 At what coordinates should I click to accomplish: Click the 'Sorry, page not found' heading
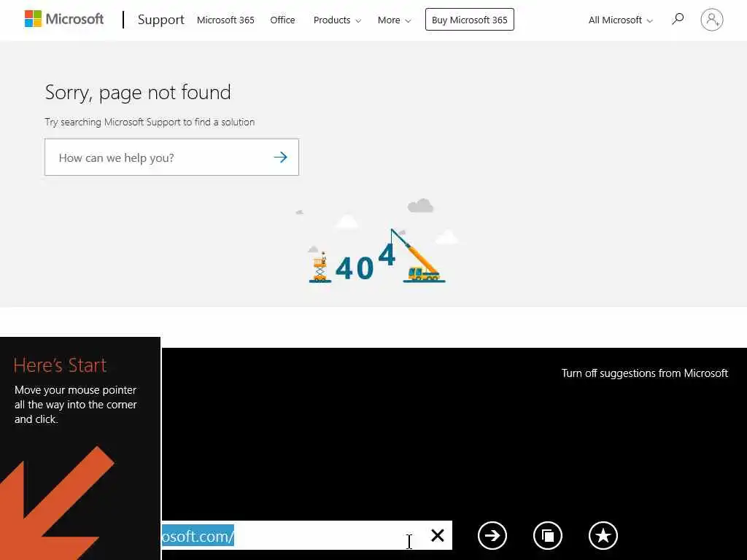pos(138,93)
